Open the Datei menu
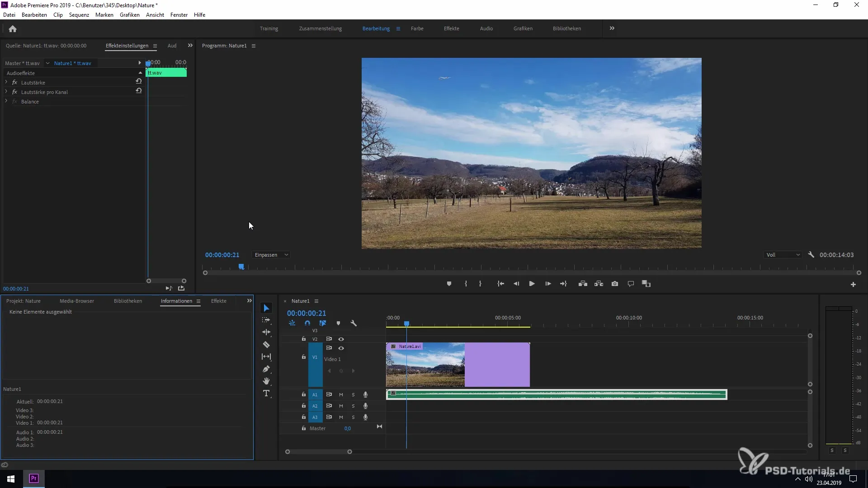Viewport: 868px width, 488px height. pyautogui.click(x=9, y=15)
